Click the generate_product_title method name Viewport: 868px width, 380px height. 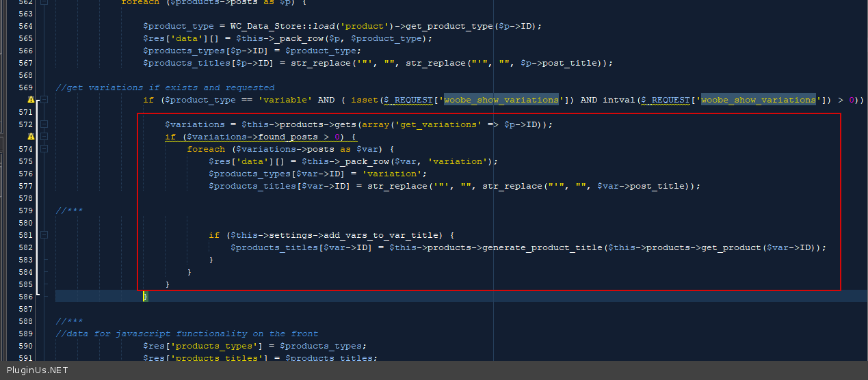[542, 247]
